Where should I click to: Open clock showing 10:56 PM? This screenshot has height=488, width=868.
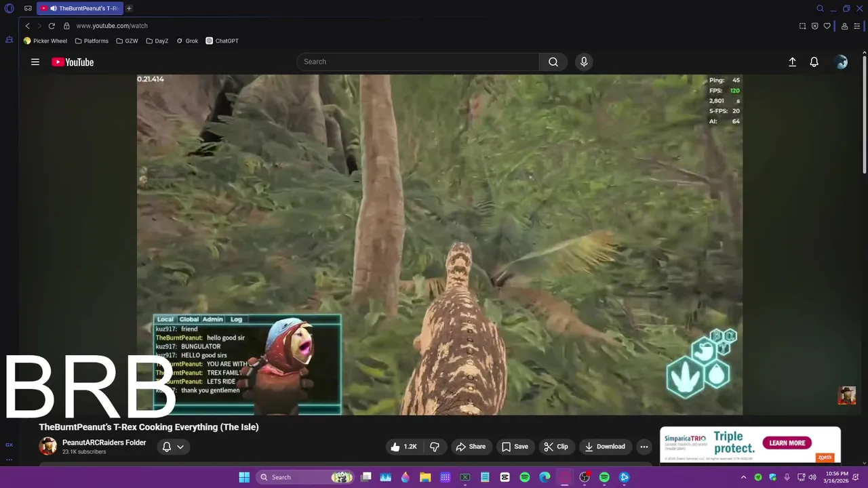pyautogui.click(x=837, y=477)
